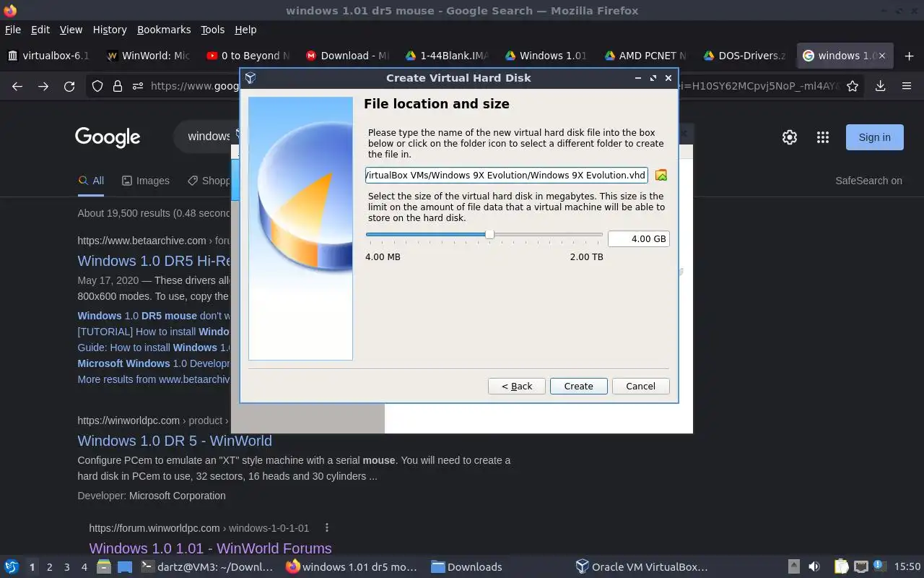Click the network icon in system tray
The image size is (924, 578).
pyautogui.click(x=860, y=566)
